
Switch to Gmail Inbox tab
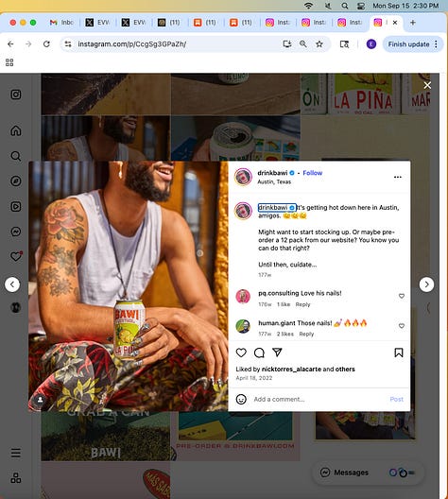pyautogui.click(x=61, y=23)
